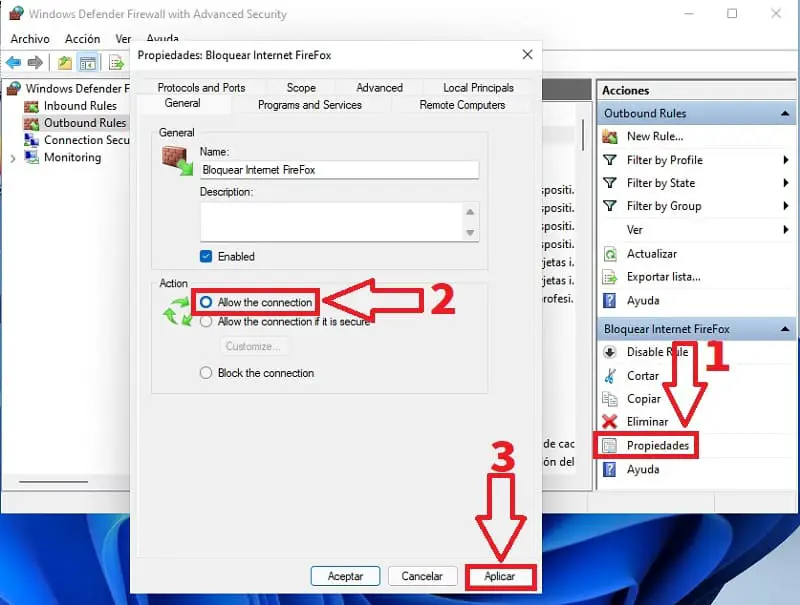Image resolution: width=800 pixels, height=605 pixels.
Task: Switch to the Scope tab
Action: click(x=301, y=88)
